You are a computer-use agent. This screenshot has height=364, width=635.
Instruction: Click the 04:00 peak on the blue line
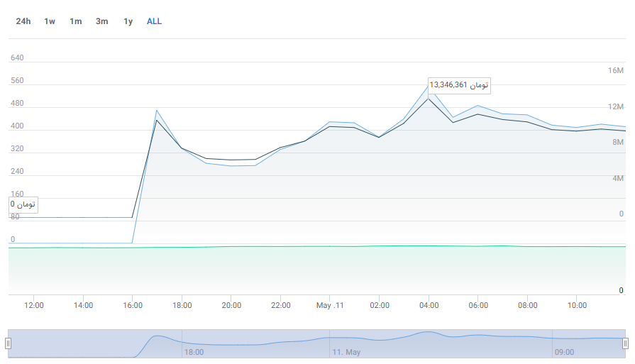pyautogui.click(x=428, y=86)
